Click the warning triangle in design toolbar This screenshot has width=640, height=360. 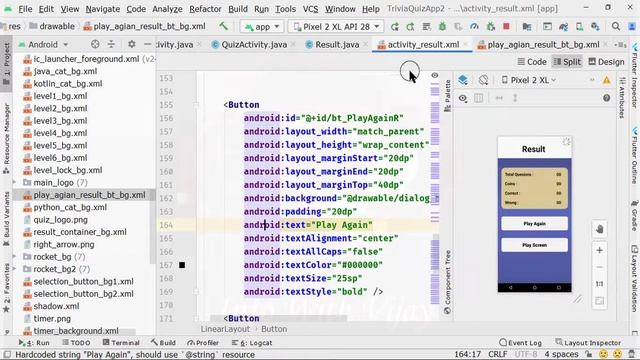[x=607, y=80]
